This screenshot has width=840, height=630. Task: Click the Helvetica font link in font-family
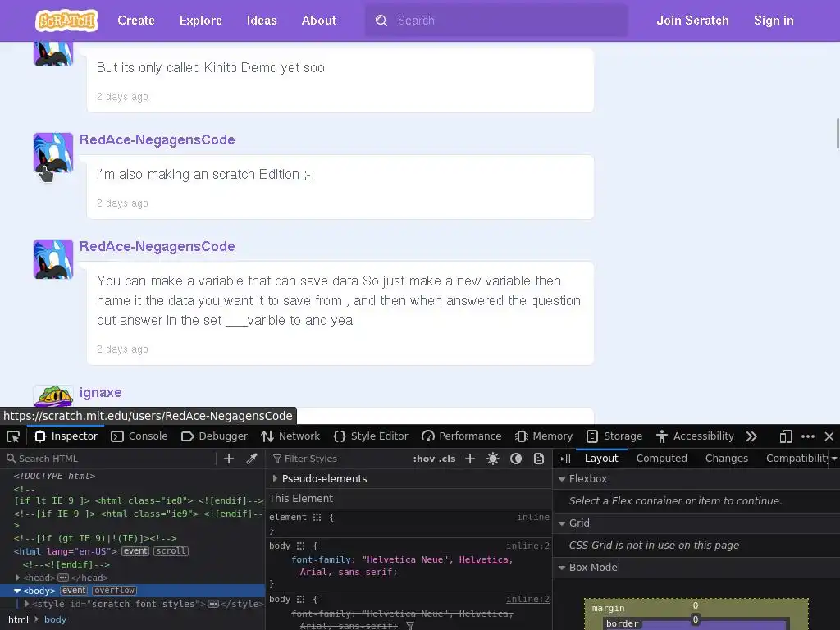[484, 559]
